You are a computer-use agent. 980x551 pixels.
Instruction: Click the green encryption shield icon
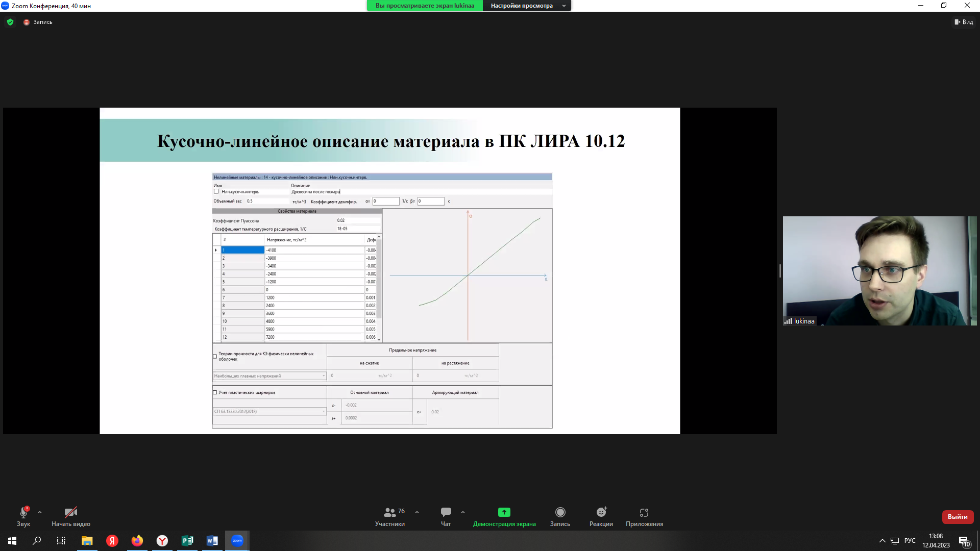point(10,22)
